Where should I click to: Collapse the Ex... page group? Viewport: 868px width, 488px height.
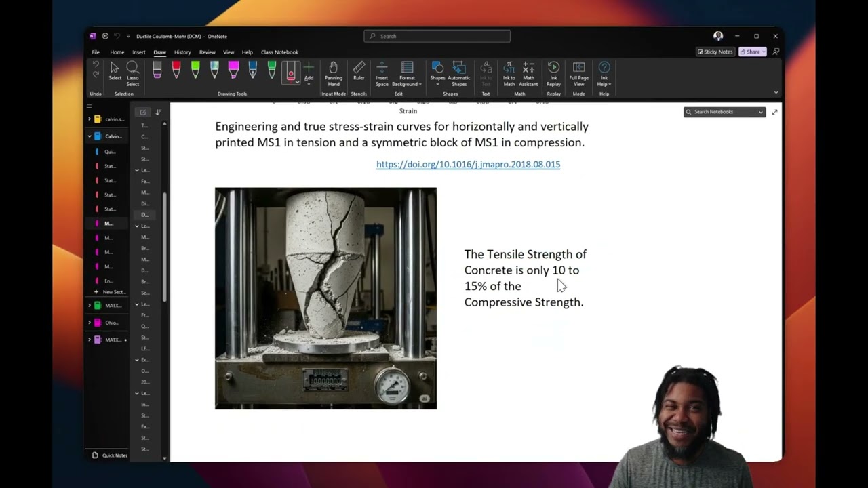[x=137, y=360]
